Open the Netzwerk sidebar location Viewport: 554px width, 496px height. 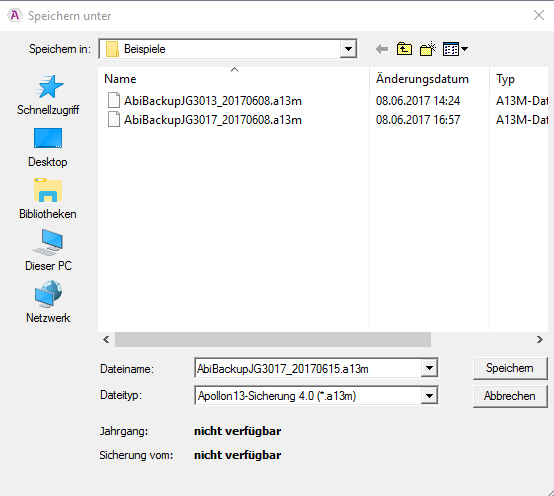point(48,302)
